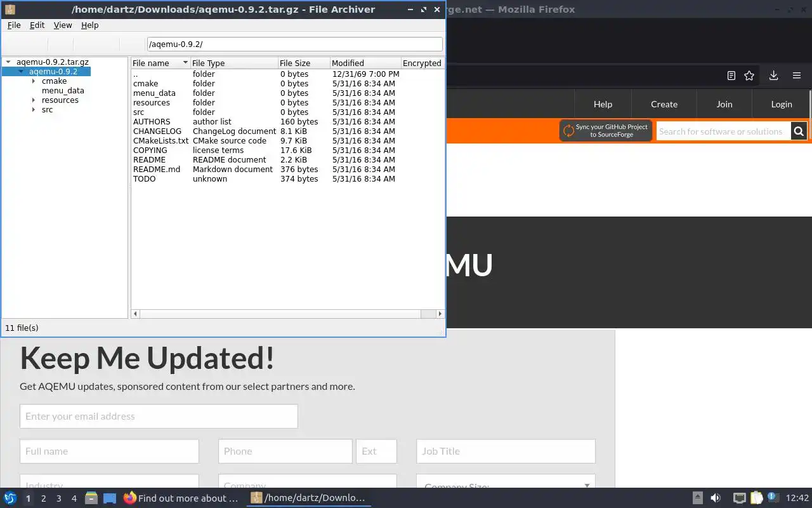Sort by the File Type column header
Screen dimensions: 812x508
tap(234, 63)
